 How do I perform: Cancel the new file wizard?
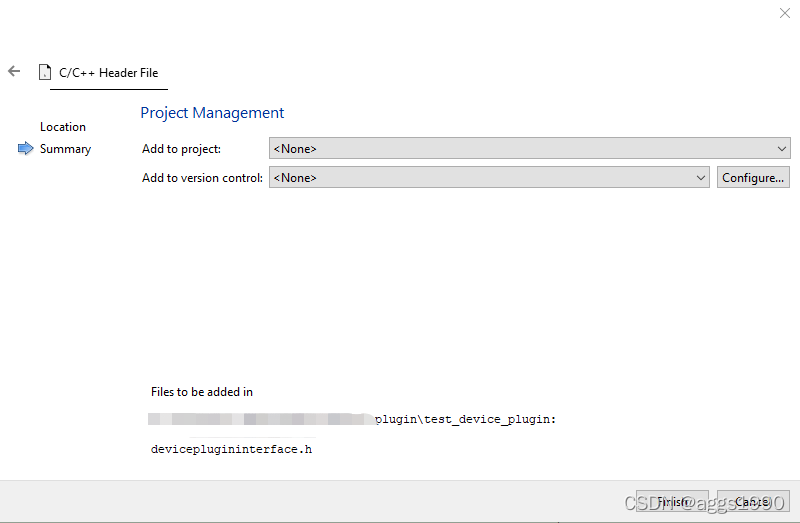point(753,502)
